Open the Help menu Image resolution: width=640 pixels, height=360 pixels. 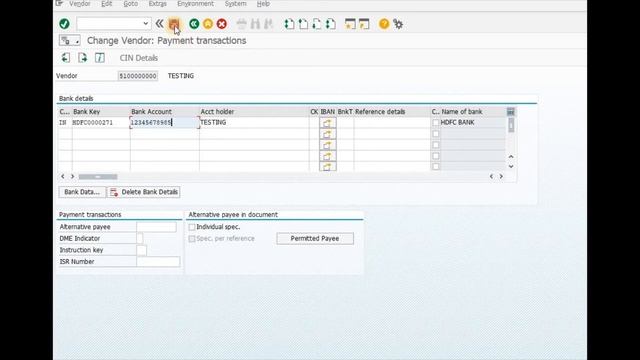click(x=263, y=4)
